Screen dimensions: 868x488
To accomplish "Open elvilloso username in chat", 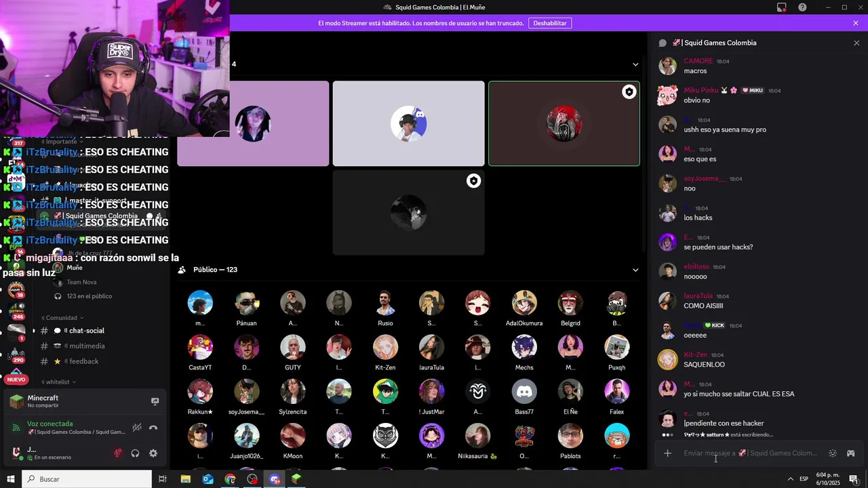I will pyautogui.click(x=696, y=267).
